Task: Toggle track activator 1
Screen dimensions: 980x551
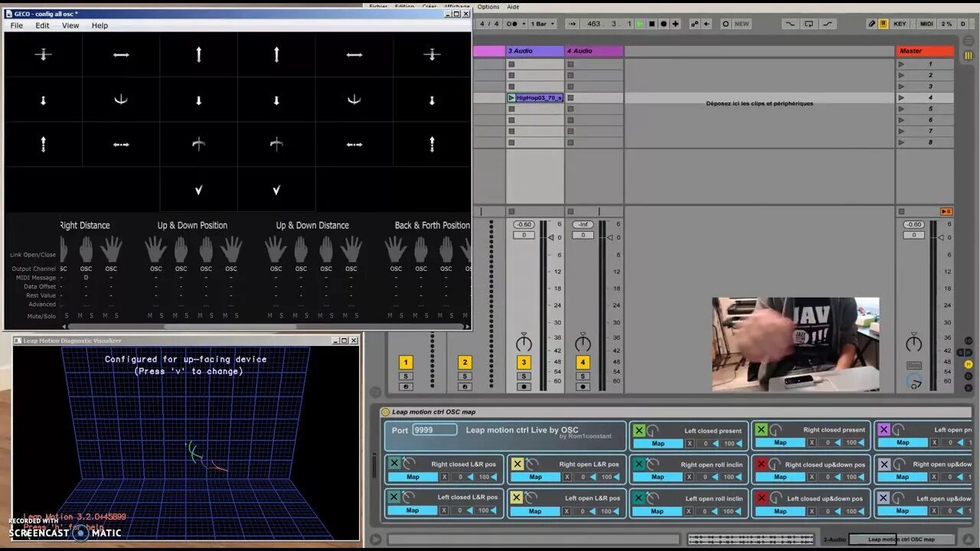Action: coord(406,363)
